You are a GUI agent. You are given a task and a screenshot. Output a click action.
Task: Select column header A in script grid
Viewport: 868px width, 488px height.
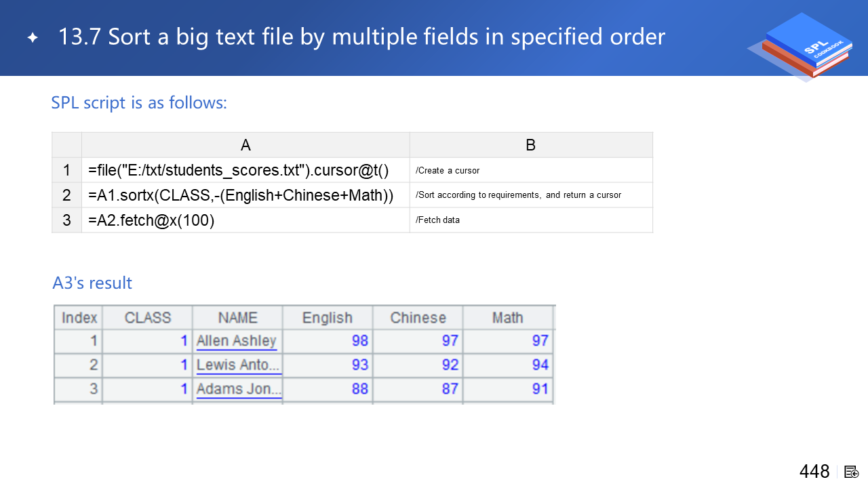point(245,145)
